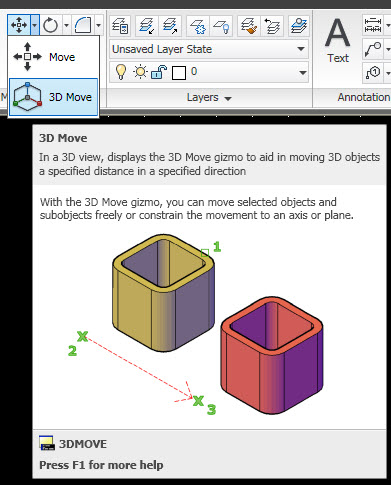Screen dimensions: 391x485
Task: Choose Move from the flyout menu
Action: click(53, 57)
